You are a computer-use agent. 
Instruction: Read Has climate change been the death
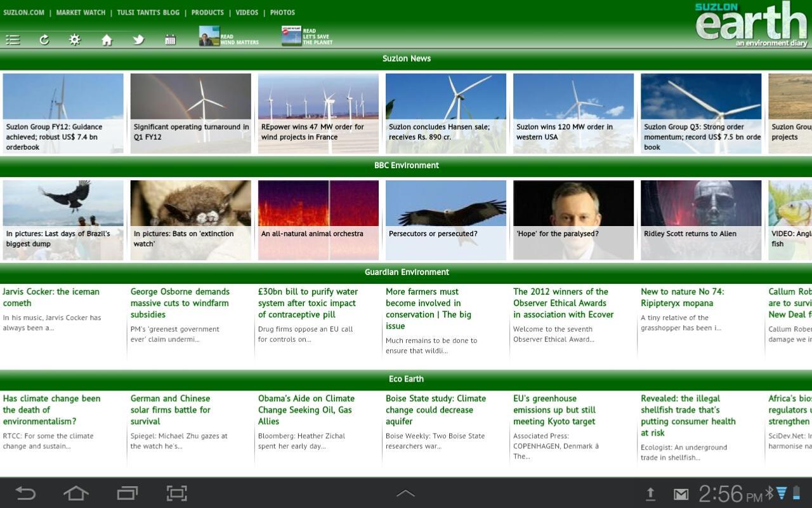51,410
